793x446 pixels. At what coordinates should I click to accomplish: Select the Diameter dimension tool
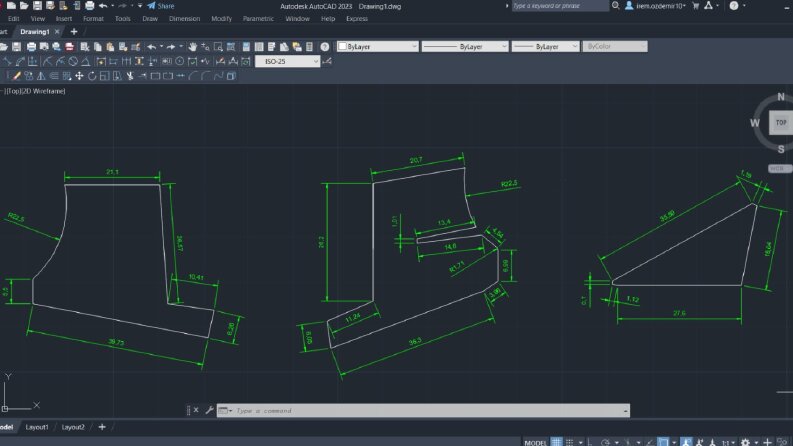73,61
